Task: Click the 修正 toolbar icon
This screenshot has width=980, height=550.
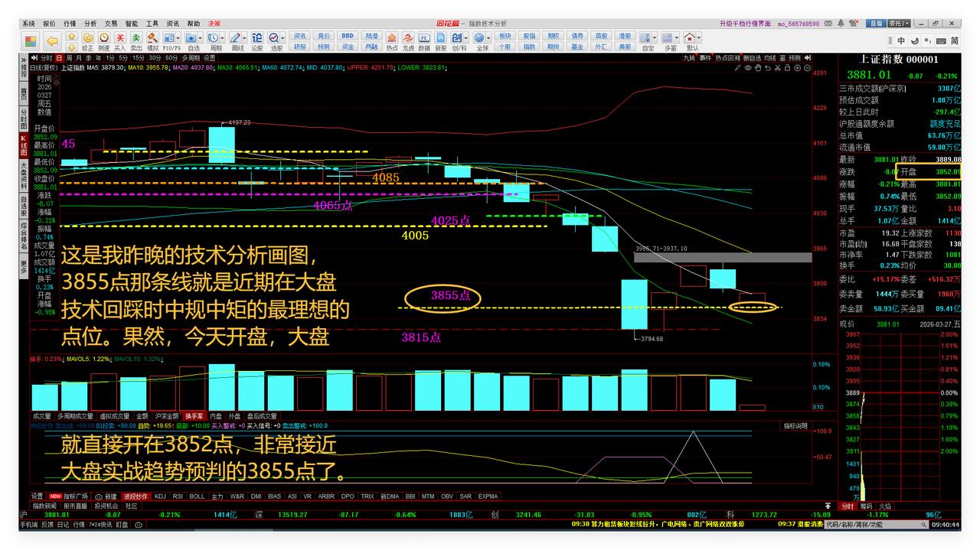Action: (x=88, y=37)
